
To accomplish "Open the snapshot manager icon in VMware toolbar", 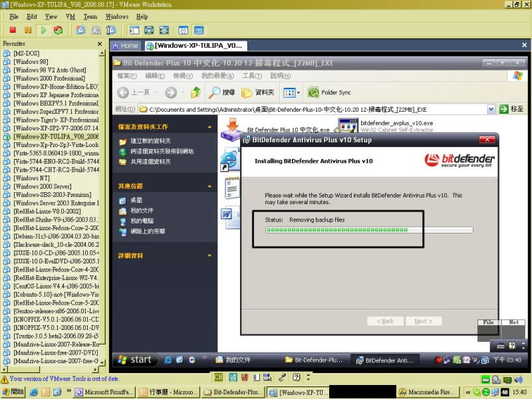I will [111, 30].
